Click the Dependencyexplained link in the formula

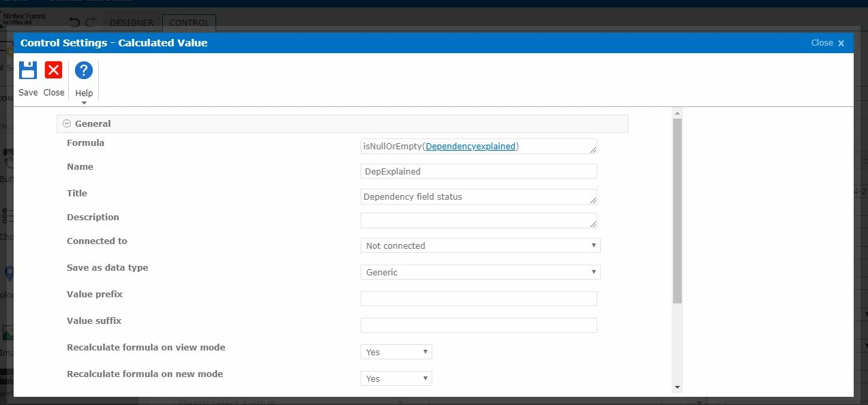point(470,146)
